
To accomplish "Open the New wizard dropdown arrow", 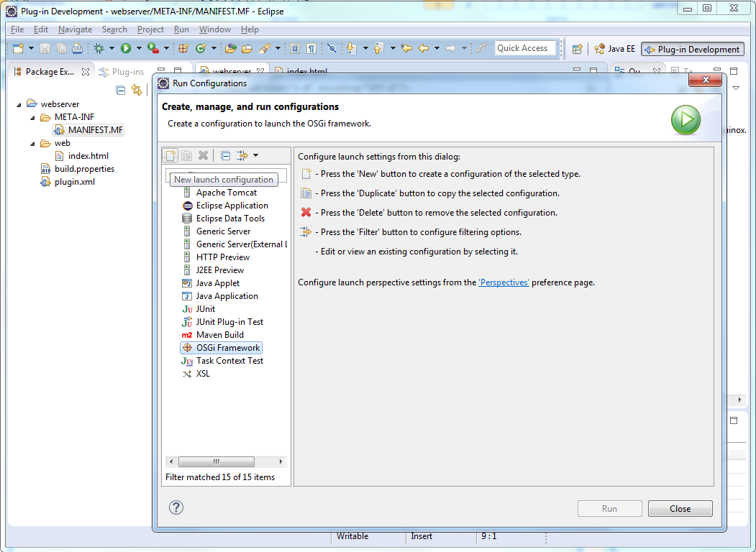I will tap(31, 48).
